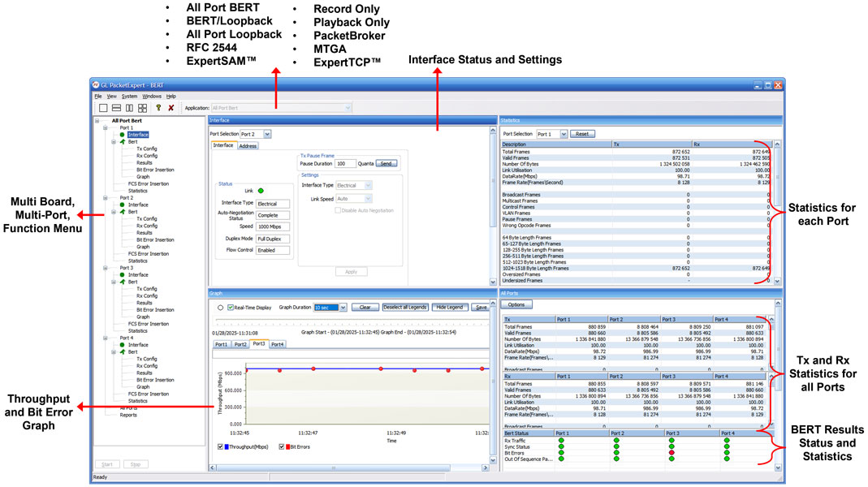This screenshot has width=868, height=487.
Task: Select Reports in the function tree
Action: tap(127, 415)
